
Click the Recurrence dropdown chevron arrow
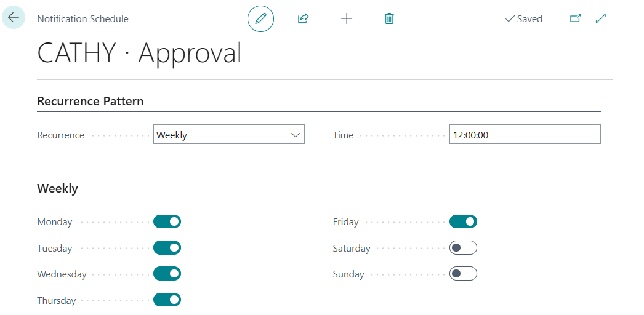[x=296, y=135]
